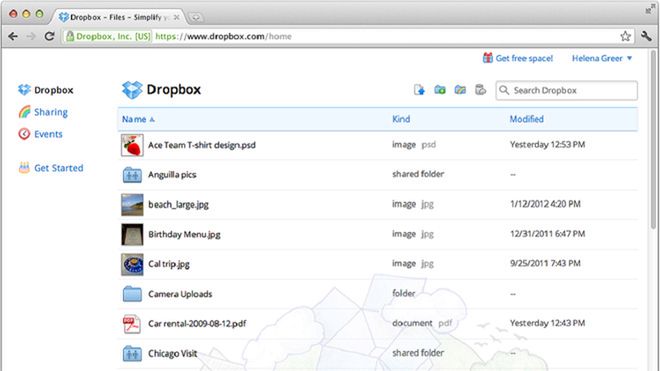Click the gift icon beside Get free space
The height and width of the screenshot is (371, 660).
(x=487, y=58)
